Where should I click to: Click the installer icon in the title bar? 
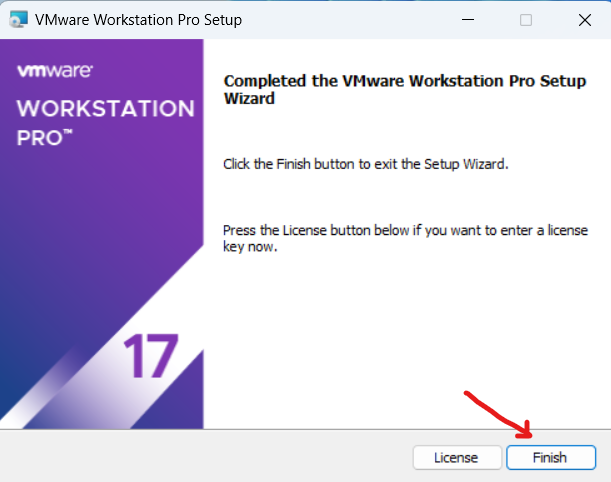click(x=18, y=19)
